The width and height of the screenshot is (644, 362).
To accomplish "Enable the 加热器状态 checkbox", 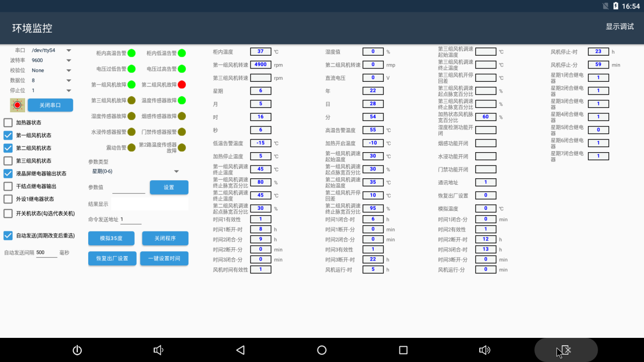I will coord(8,123).
